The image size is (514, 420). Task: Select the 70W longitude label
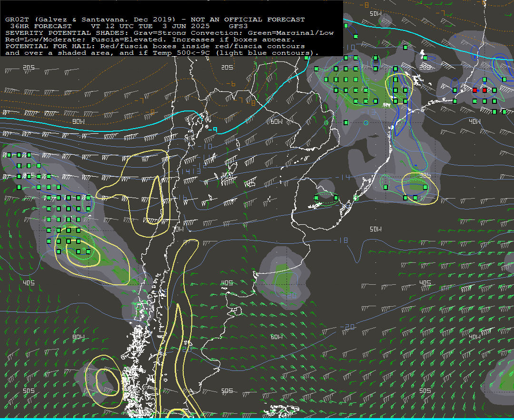pyautogui.click(x=178, y=229)
